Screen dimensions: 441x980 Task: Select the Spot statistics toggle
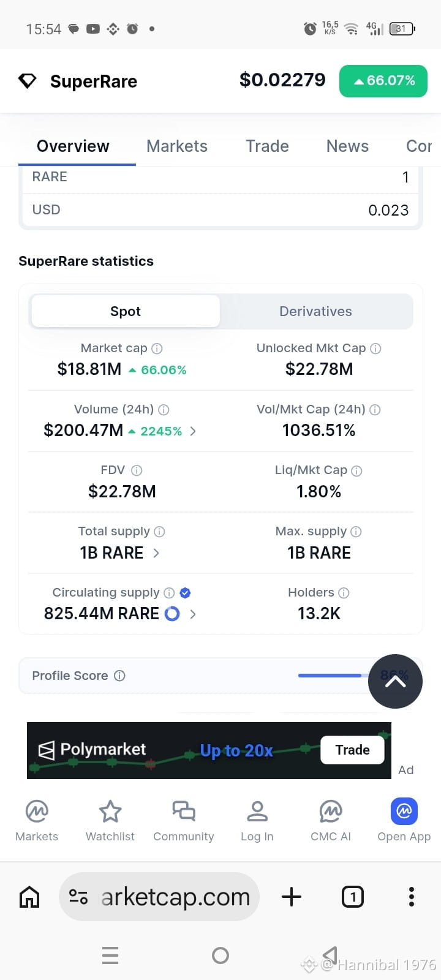[x=126, y=311]
